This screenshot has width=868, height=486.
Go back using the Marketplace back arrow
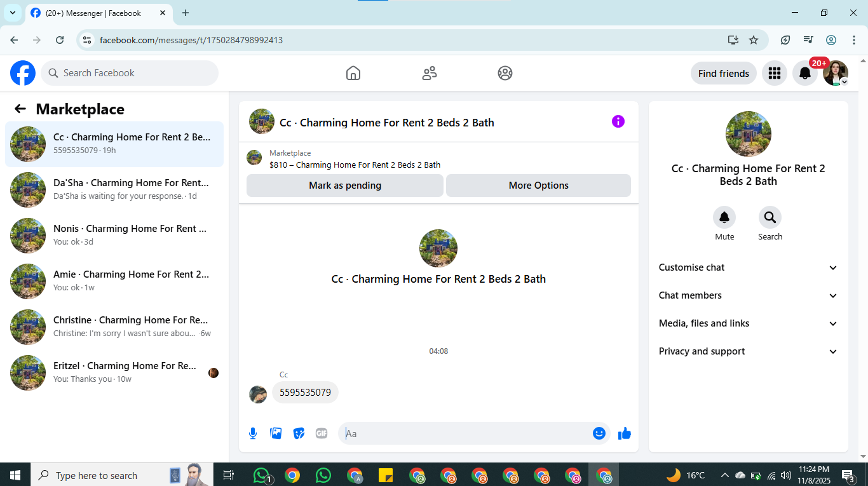(x=20, y=109)
